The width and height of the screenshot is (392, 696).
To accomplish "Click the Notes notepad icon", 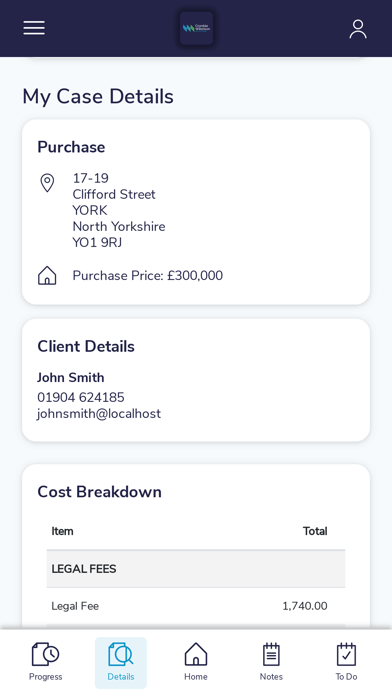I will click(271, 654).
